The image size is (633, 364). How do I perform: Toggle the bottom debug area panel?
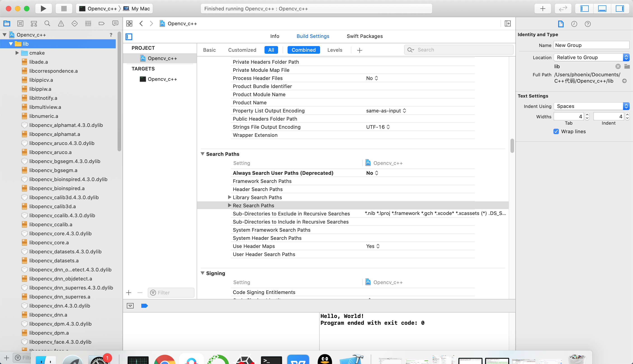(602, 9)
